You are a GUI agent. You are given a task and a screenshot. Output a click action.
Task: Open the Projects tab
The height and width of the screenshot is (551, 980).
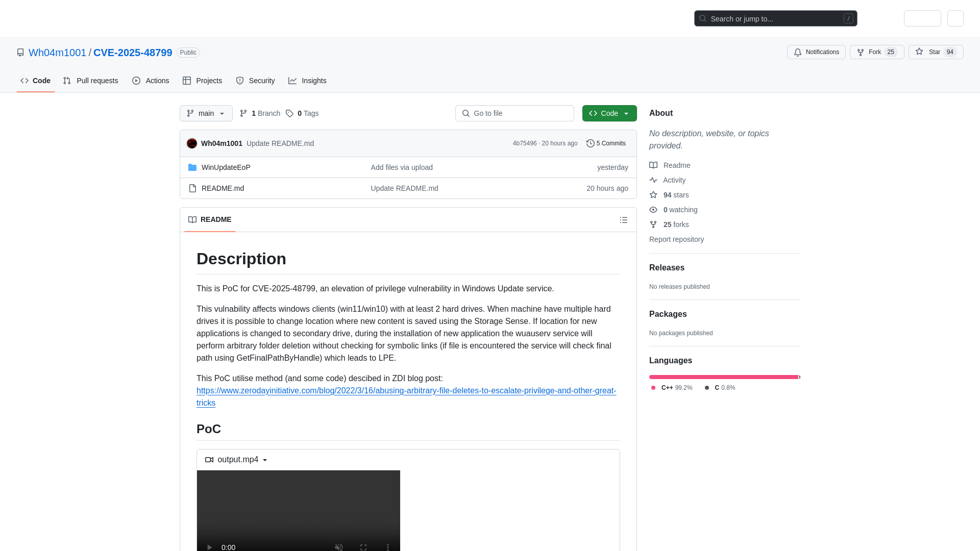tap(202, 81)
